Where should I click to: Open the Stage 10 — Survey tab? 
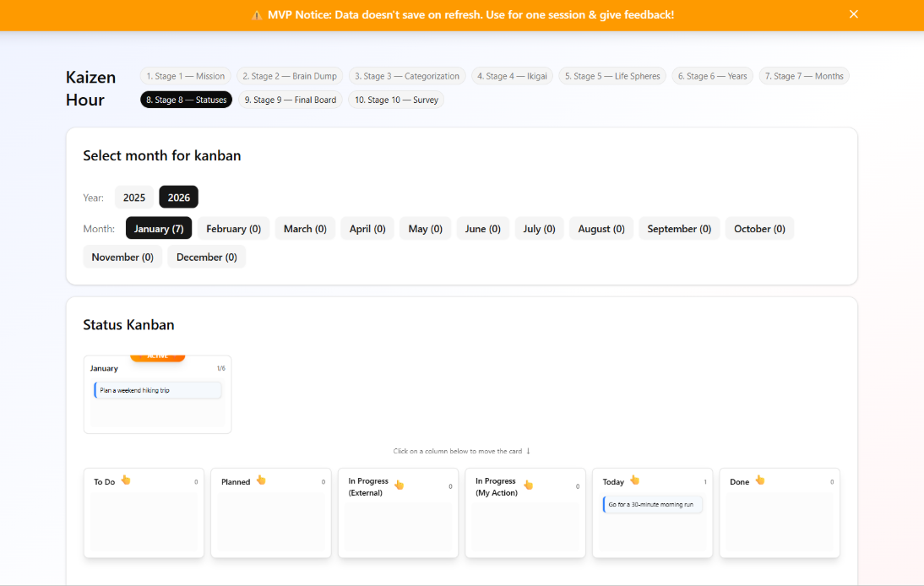click(x=395, y=99)
